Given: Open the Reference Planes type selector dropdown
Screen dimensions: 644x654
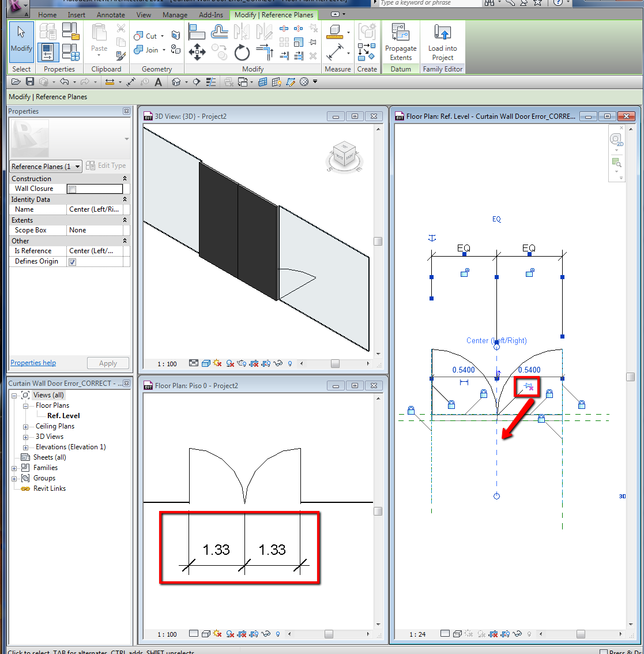Looking at the screenshot, I should (x=46, y=167).
